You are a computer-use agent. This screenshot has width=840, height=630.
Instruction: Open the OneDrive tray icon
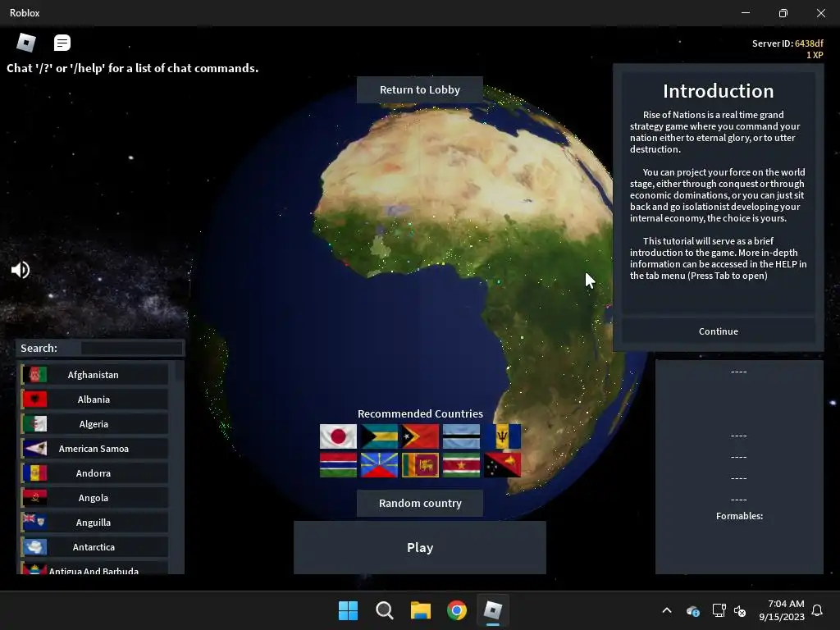pos(692,610)
